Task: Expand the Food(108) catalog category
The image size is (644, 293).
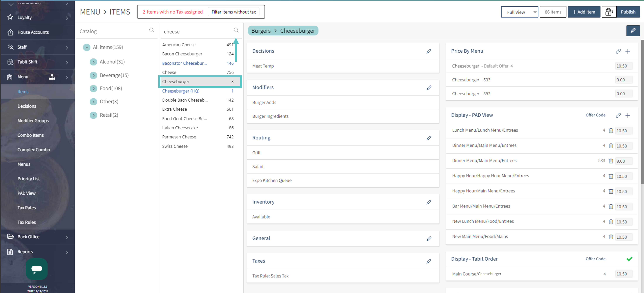Action: click(x=93, y=88)
